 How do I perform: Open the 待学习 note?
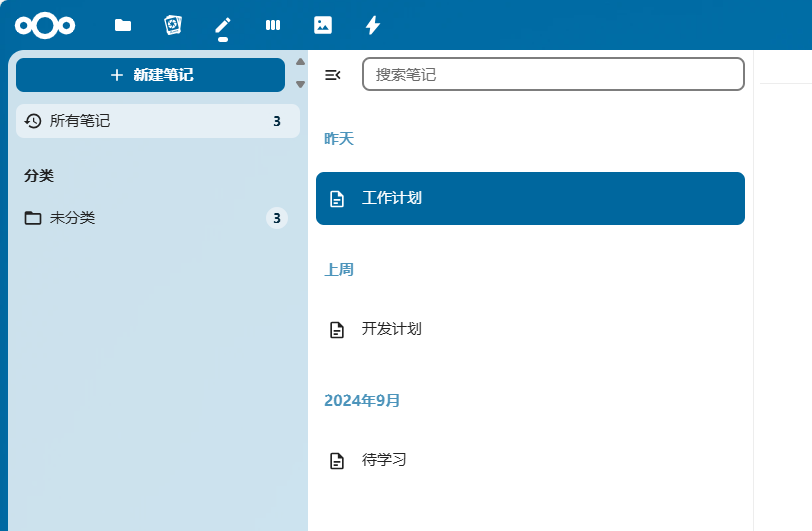(x=530, y=460)
